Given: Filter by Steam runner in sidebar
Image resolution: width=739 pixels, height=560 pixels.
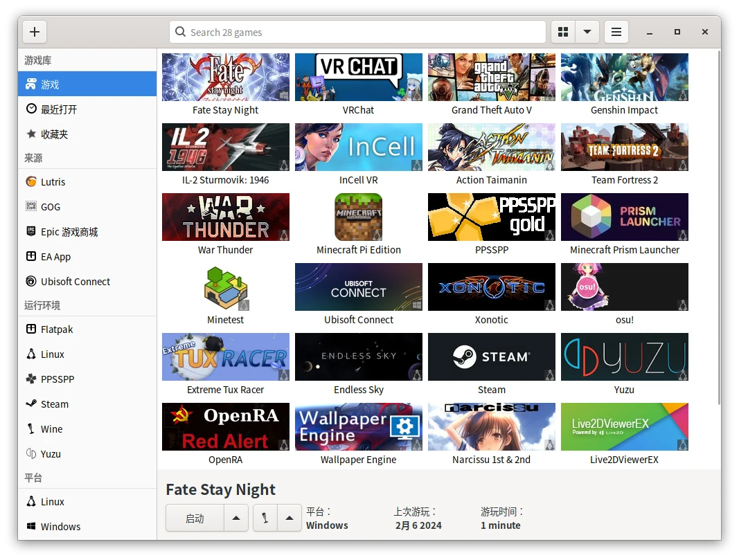Looking at the screenshot, I should coord(55,404).
